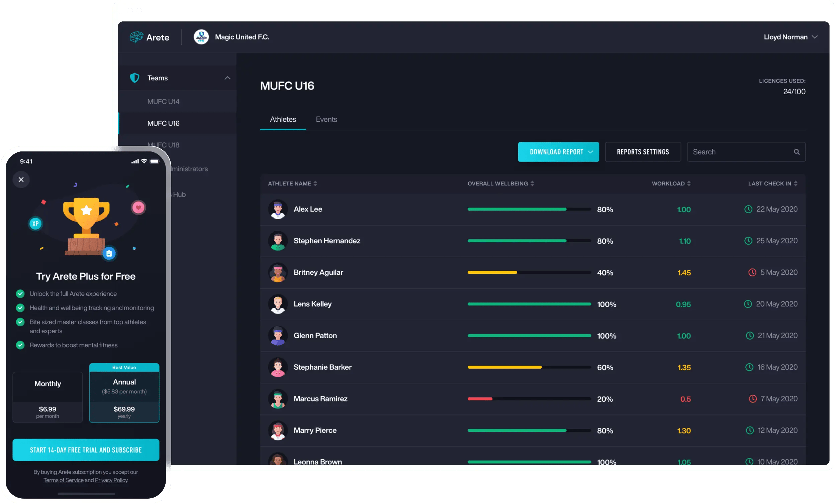835x504 pixels.
Task: Click the checkmark beside Health and wellbeing tracking
Action: click(x=20, y=308)
